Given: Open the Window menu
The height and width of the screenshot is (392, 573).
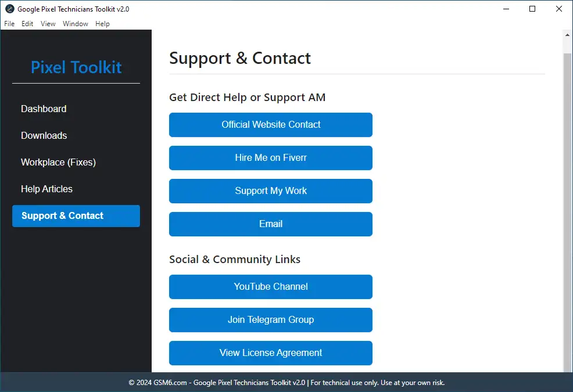Looking at the screenshot, I should [x=75, y=24].
